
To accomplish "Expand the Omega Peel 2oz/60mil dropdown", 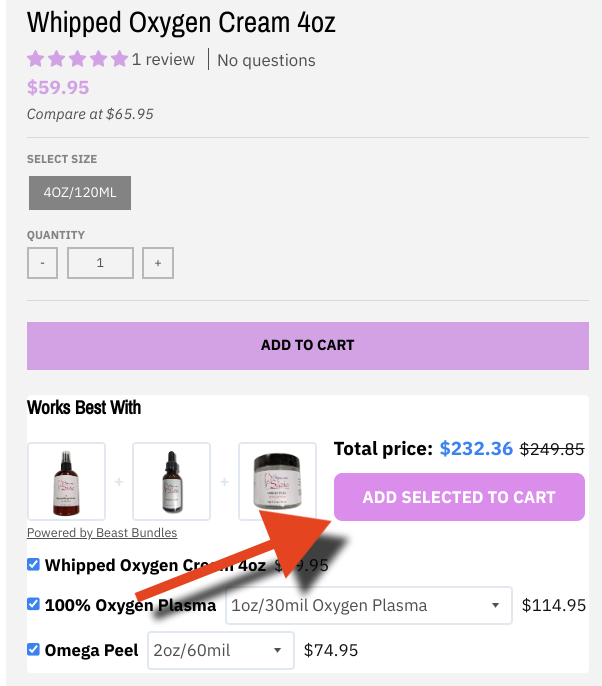I will click(221, 651).
